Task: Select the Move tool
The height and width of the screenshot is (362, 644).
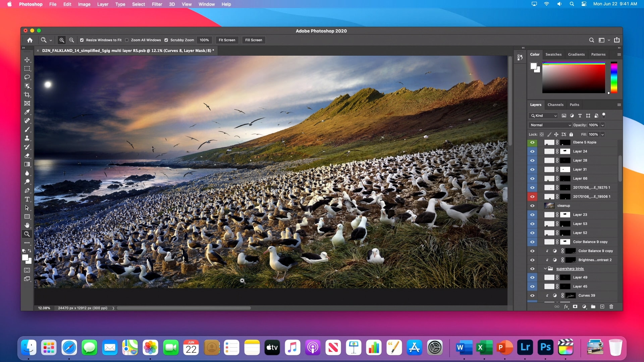Action: [x=27, y=59]
